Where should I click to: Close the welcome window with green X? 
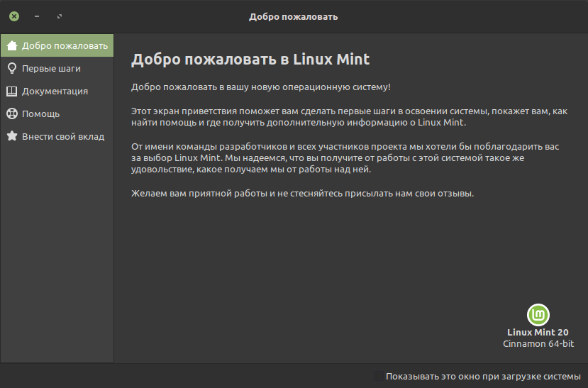click(x=14, y=16)
